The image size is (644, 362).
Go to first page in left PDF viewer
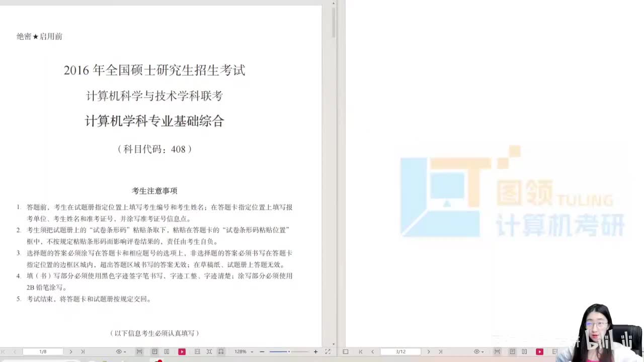[4, 352]
